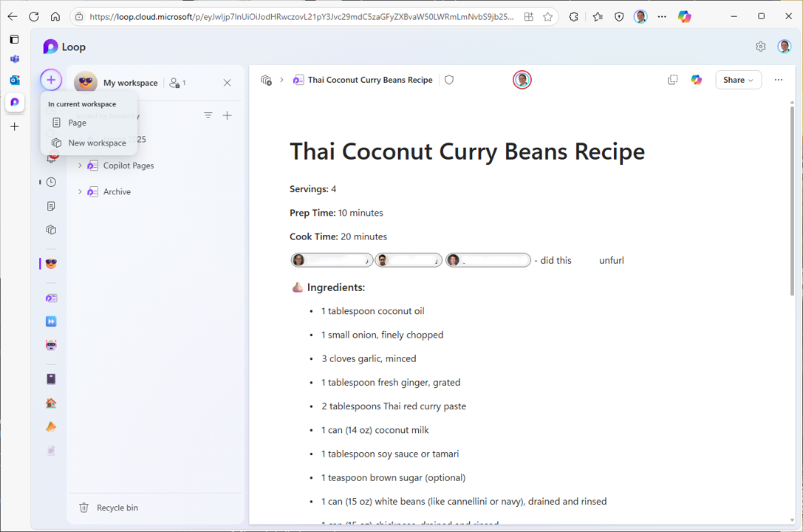The height and width of the screenshot is (532, 803).
Task: Open the browser extensions puzzle icon
Action: (573, 17)
